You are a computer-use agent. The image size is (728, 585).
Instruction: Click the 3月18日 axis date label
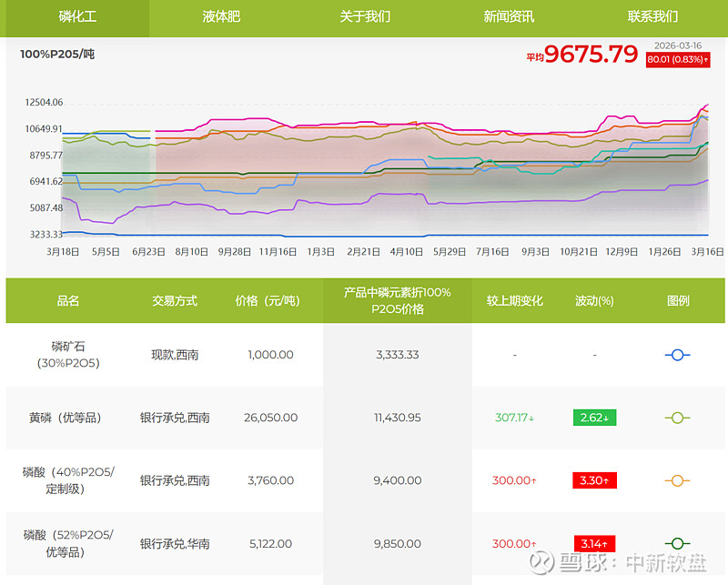tap(63, 252)
